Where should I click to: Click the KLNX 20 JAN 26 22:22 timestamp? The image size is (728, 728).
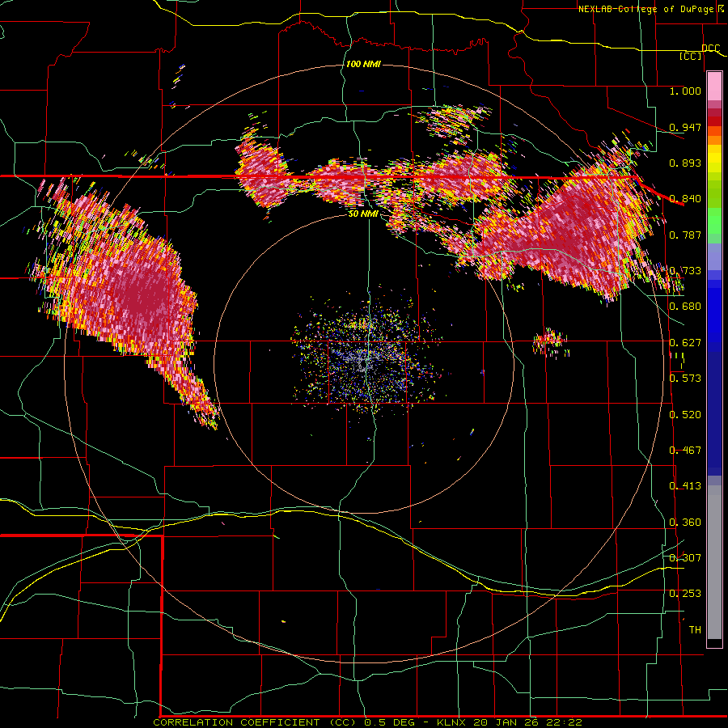510,722
